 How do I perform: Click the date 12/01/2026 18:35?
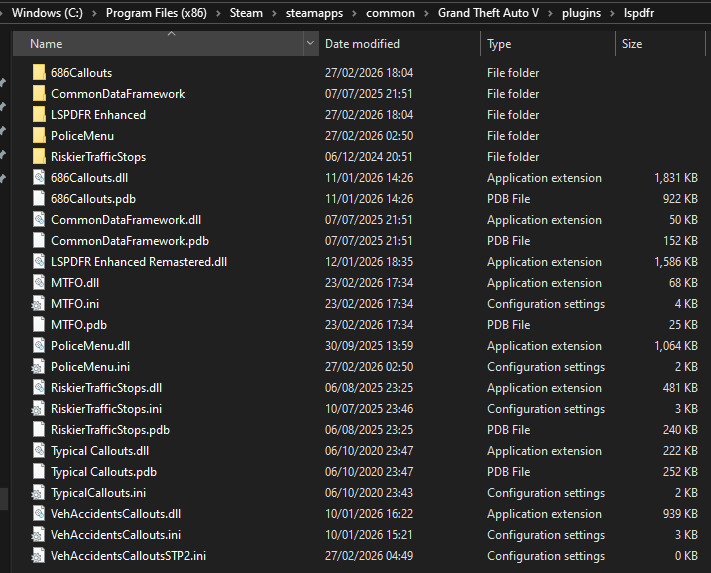pyautogui.click(x=369, y=262)
